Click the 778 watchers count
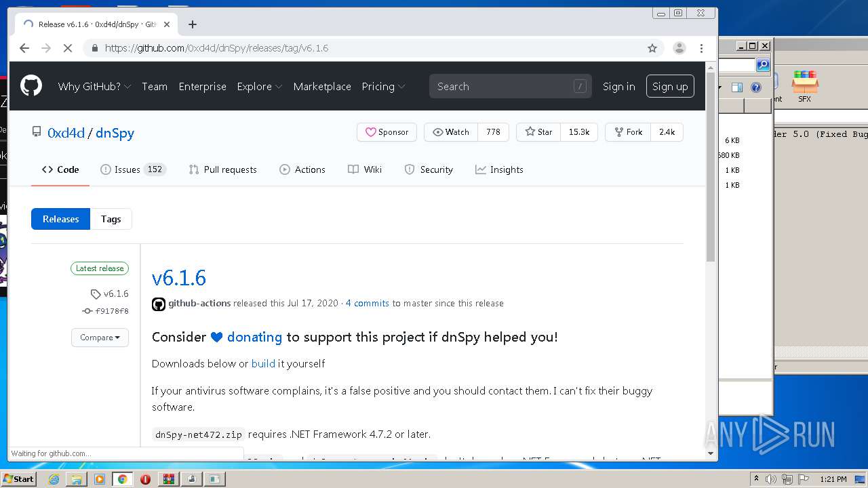868x488 pixels. point(493,132)
